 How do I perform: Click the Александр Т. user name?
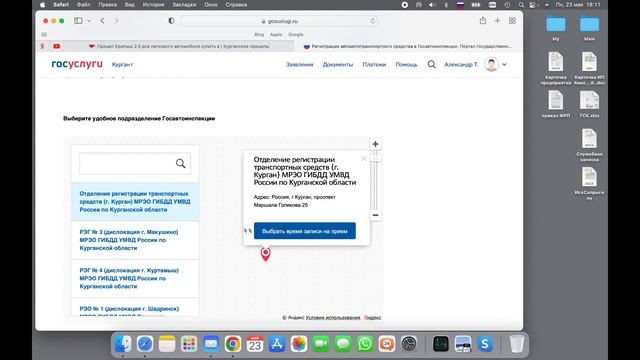(x=461, y=64)
